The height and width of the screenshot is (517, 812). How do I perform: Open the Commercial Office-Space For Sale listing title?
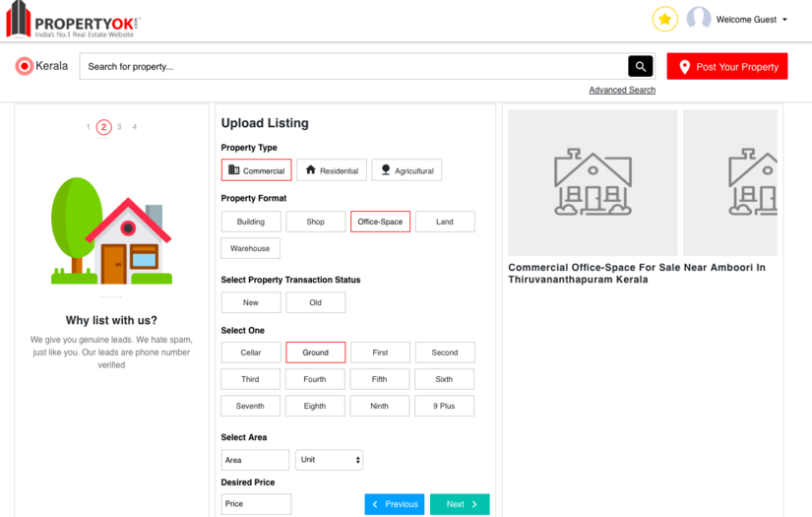637,274
